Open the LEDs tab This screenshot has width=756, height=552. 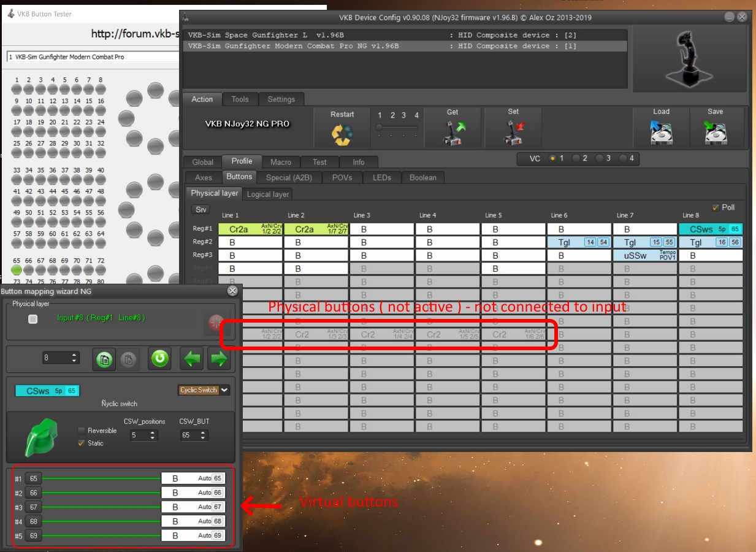pyautogui.click(x=381, y=178)
